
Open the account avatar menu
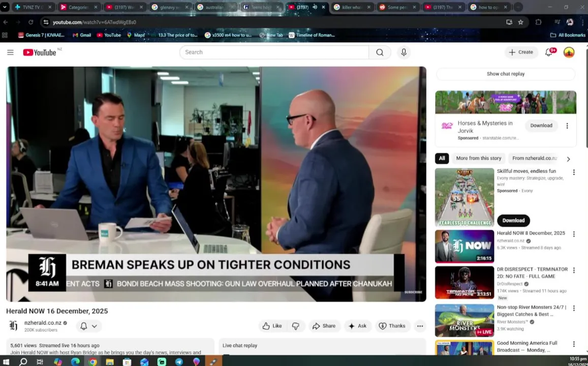569,52
